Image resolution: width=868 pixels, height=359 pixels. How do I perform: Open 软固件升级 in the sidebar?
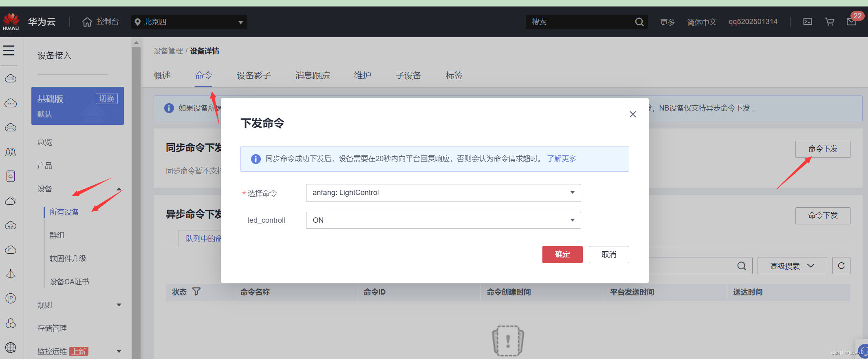click(68, 259)
